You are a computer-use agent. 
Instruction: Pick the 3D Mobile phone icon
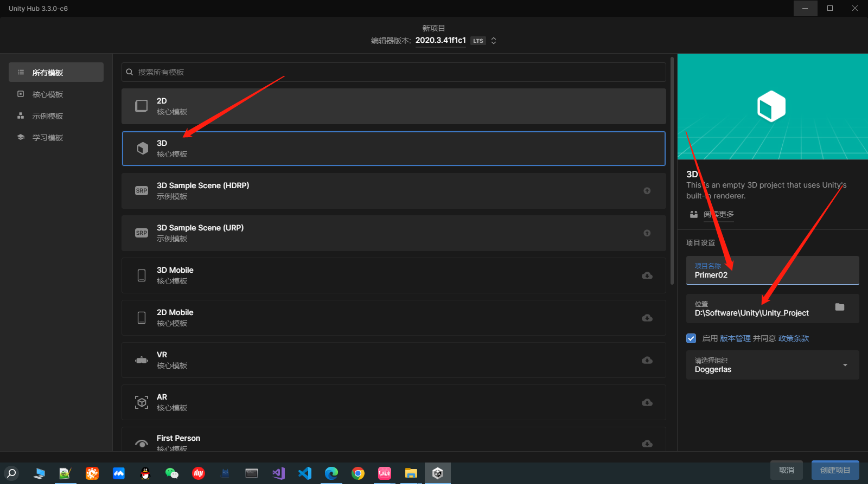[x=142, y=275]
